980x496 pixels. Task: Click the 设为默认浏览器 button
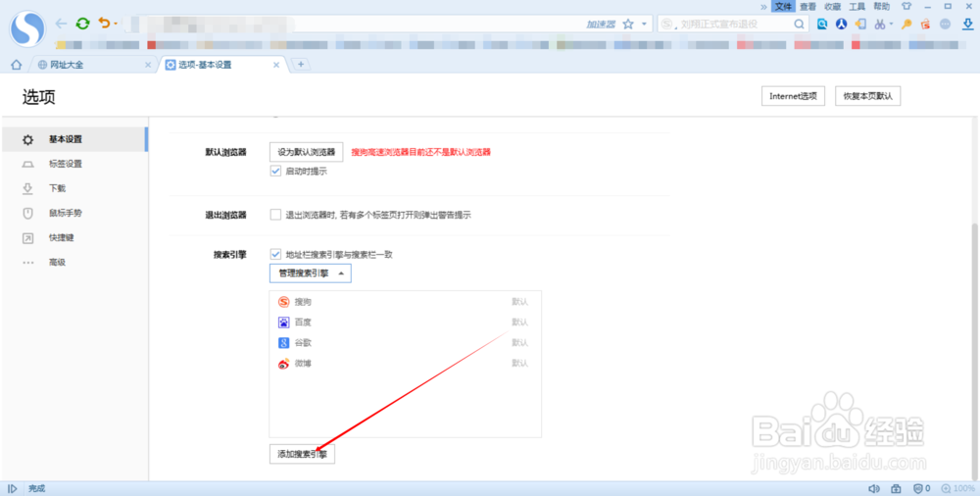coord(306,152)
